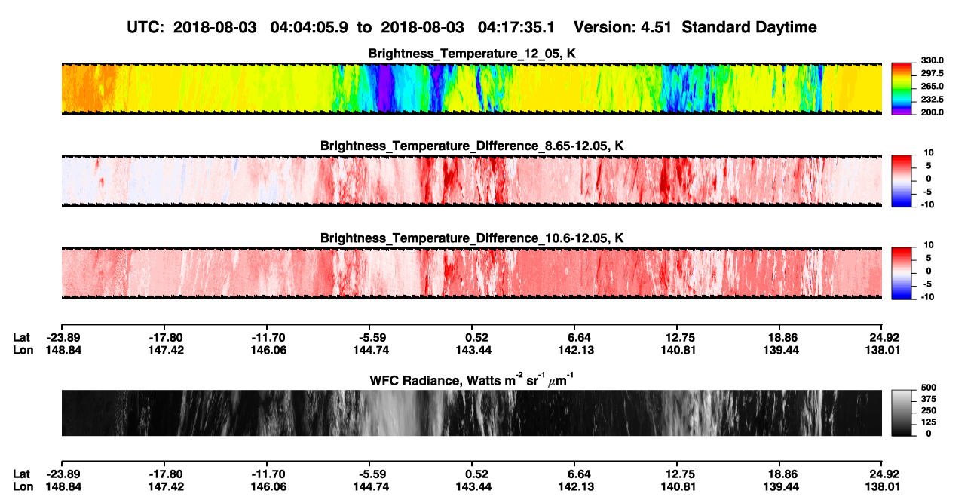This screenshot has width=980, height=503.
Task: Click longitude '140.81' under the 10.6-12.05 panel
Action: (678, 350)
